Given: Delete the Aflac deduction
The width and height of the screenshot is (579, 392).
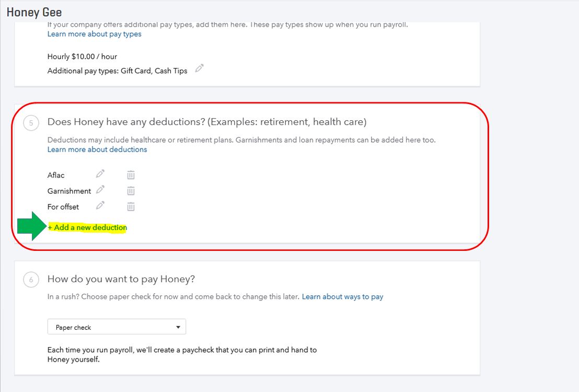Looking at the screenshot, I should [131, 175].
